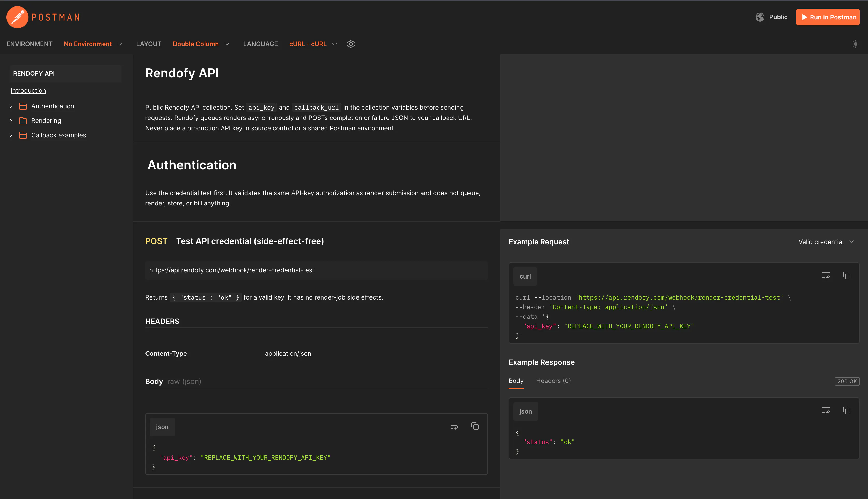The image size is (868, 499).
Task: Open the No Environment dropdown
Action: (93, 44)
